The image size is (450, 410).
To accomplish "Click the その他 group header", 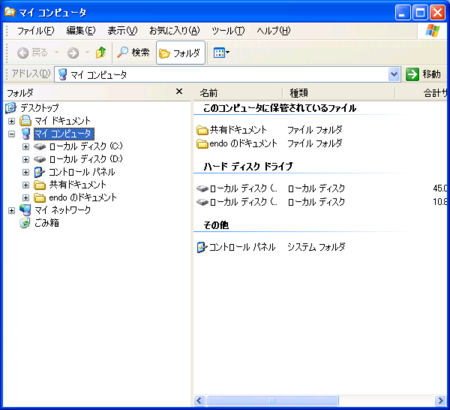I will point(216,225).
